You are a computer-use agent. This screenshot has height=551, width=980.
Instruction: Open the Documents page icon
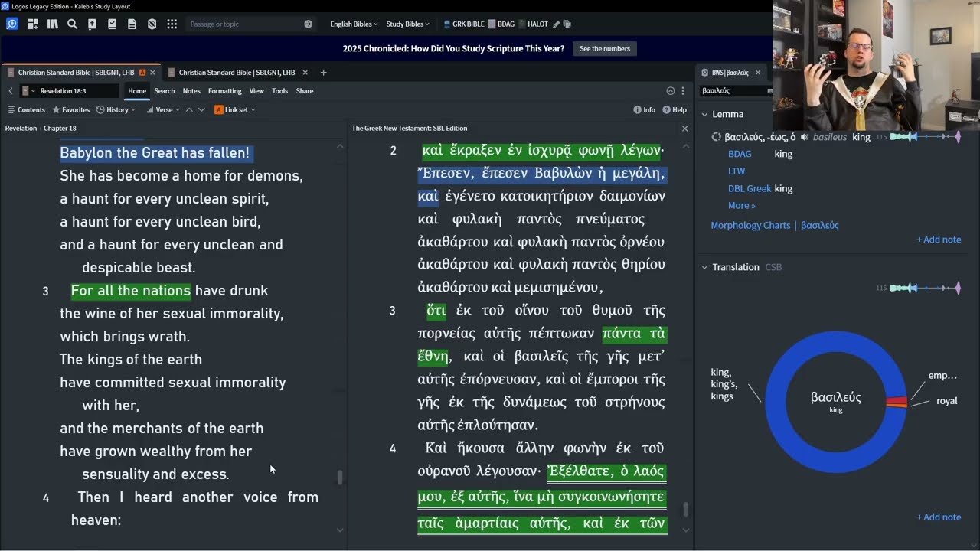[132, 24]
